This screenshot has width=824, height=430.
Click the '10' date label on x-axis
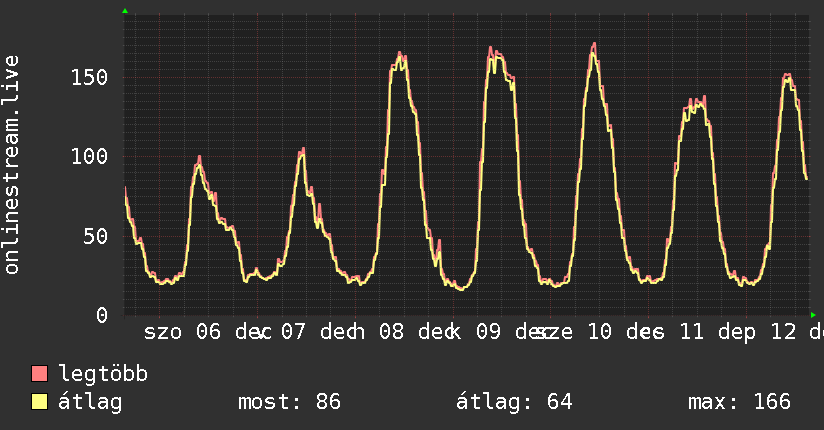pos(600,332)
